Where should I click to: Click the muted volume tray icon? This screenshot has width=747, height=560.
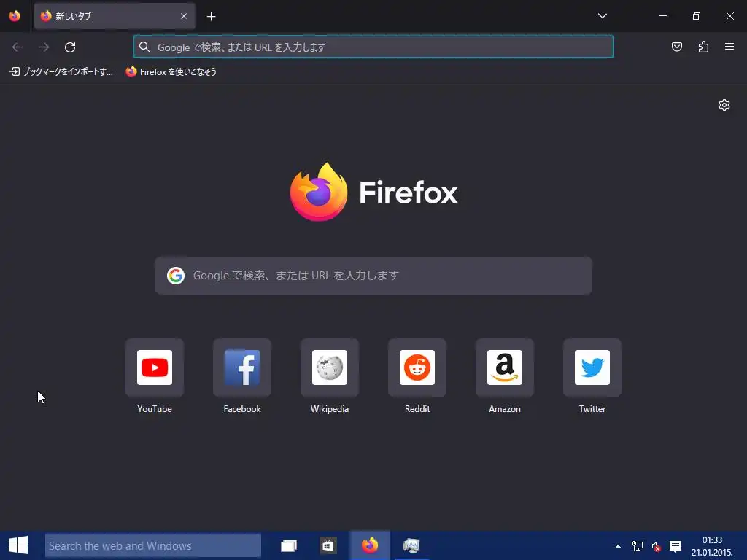[657, 547]
